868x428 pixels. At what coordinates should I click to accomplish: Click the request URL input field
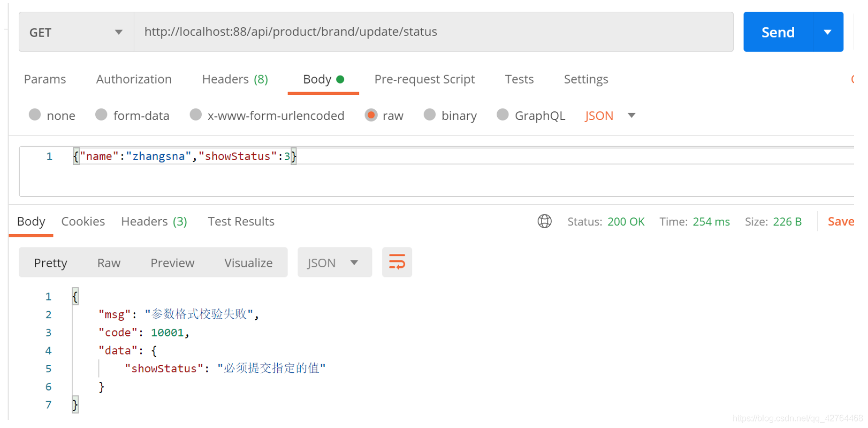click(x=433, y=32)
